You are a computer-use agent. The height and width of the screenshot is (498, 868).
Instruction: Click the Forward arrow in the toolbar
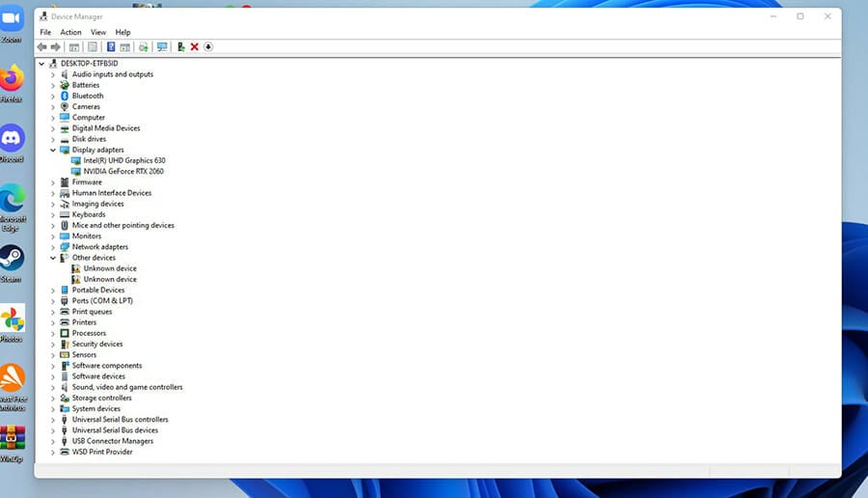pyautogui.click(x=55, y=47)
